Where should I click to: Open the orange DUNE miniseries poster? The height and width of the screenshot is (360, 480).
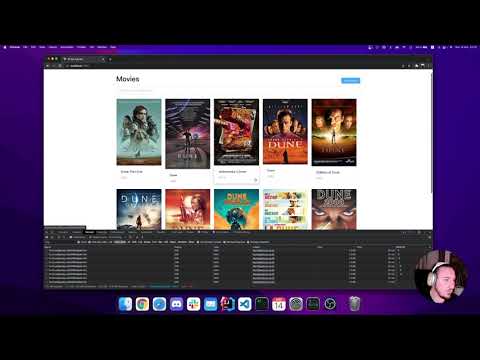pos(285,131)
